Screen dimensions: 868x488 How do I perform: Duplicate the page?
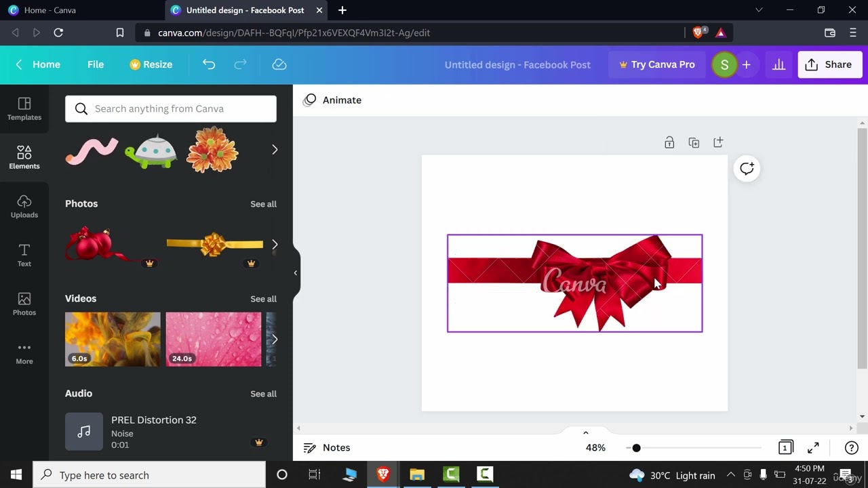pos(694,142)
